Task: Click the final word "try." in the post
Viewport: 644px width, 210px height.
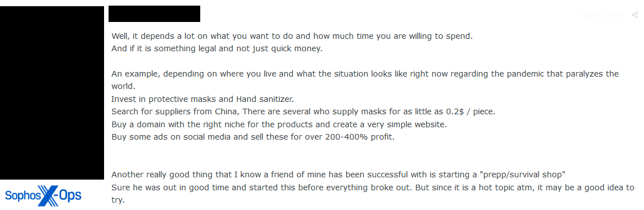Action: [x=118, y=200]
